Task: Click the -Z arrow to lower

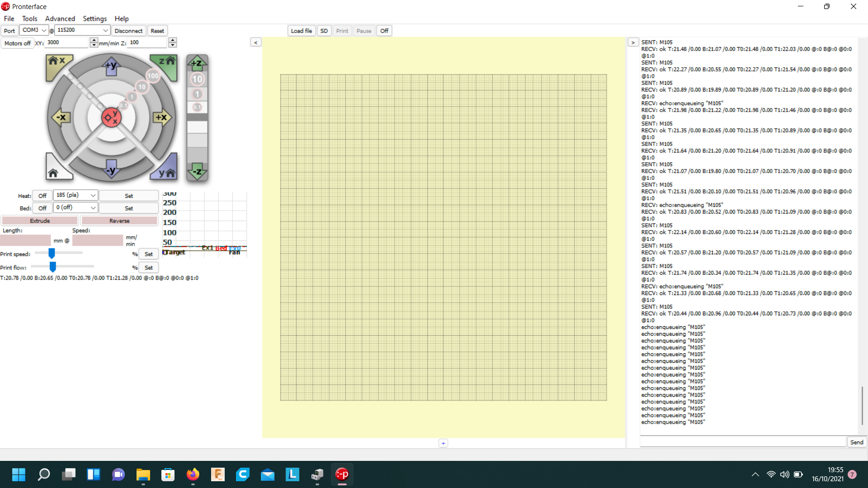Action: coord(197,171)
